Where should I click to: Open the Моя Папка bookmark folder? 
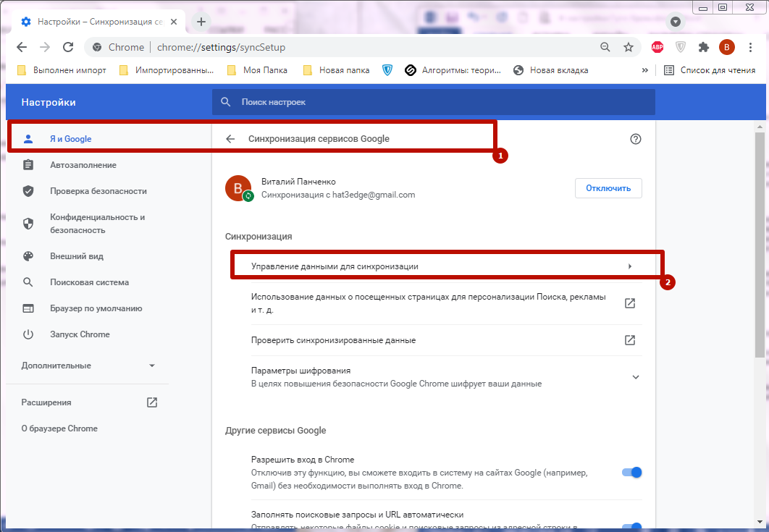[258, 70]
